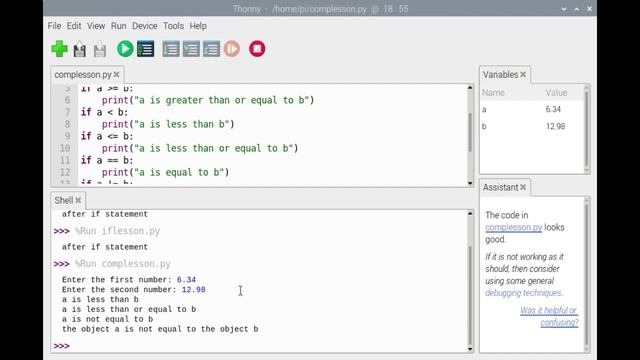Click '%Run complesson.py' in Shell
640x360 pixels.
pyautogui.click(x=123, y=264)
